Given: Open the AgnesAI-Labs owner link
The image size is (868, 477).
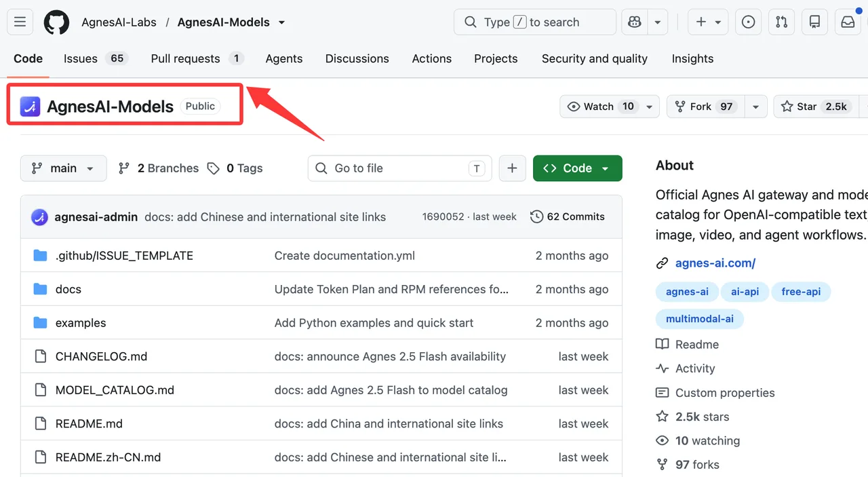Looking at the screenshot, I should click(x=119, y=22).
